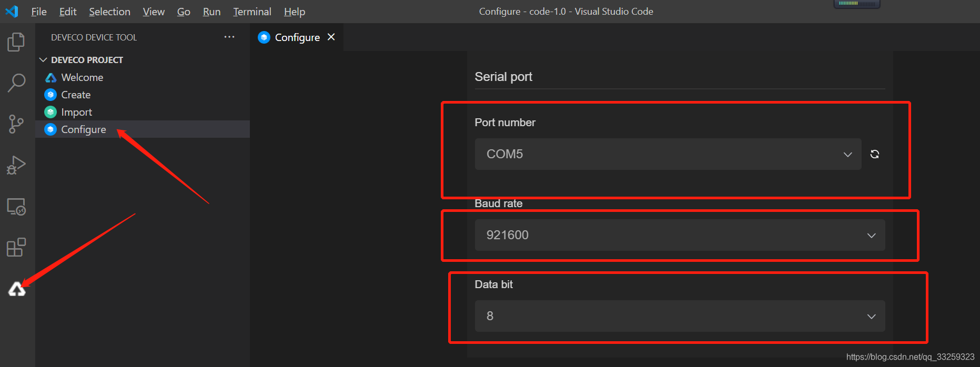Screen dimensions: 980x367
Task: Open the Help menu
Action: click(295, 12)
